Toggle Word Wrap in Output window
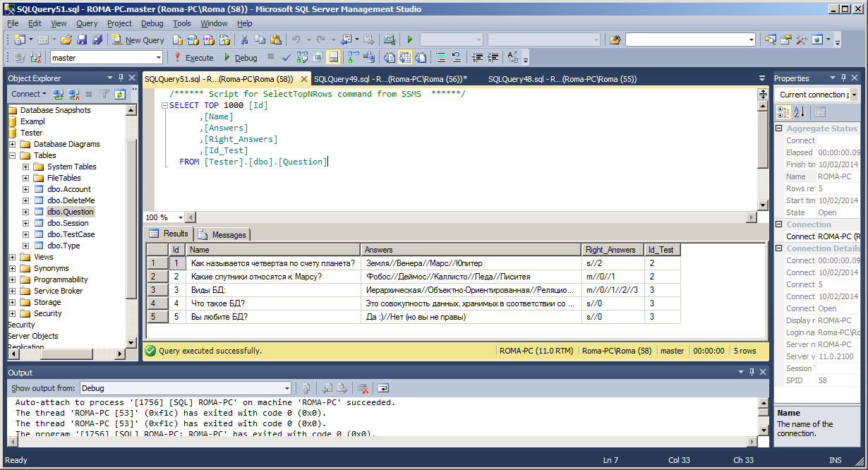The width and height of the screenshot is (868, 470). tap(382, 388)
